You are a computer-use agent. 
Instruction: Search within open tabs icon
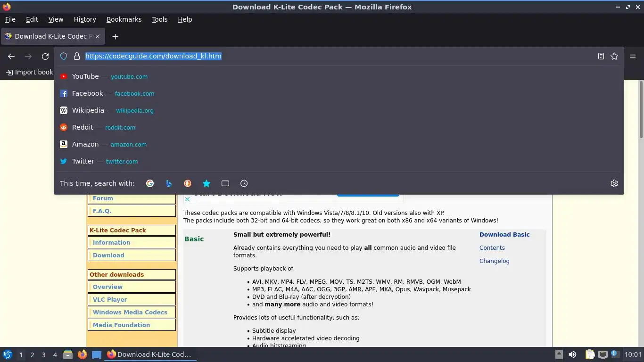point(225,183)
